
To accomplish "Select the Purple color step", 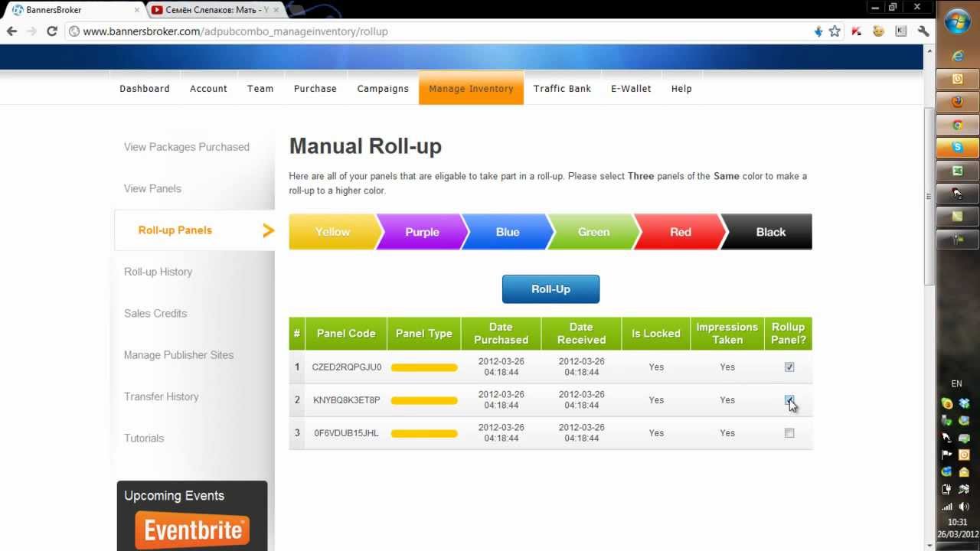I will 422,232.
